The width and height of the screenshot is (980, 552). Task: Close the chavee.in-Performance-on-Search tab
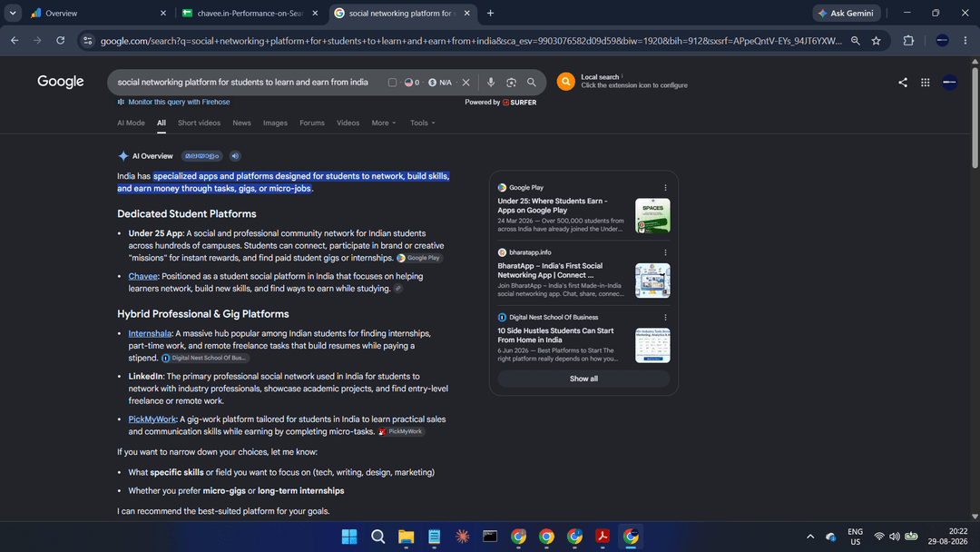(x=315, y=13)
